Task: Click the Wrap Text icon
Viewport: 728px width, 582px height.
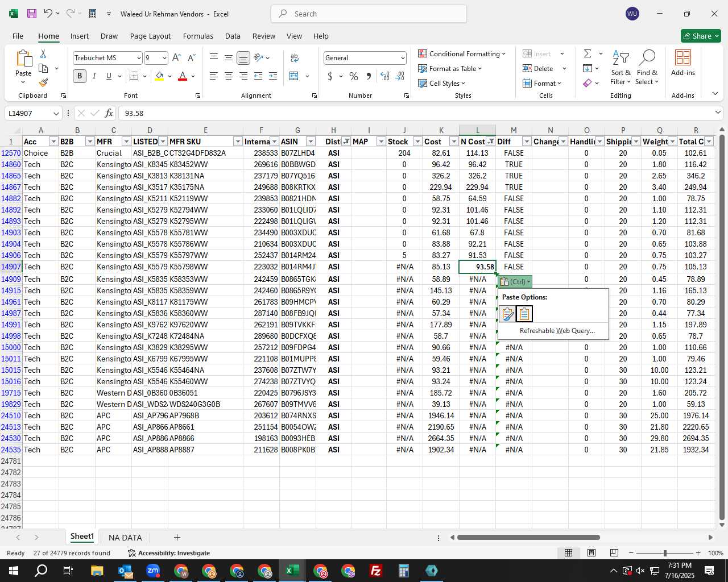Action: click(295, 58)
